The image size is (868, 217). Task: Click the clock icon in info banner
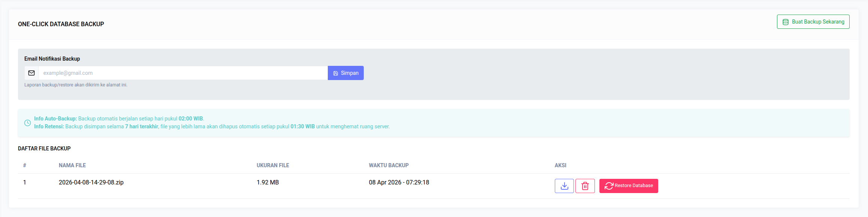click(27, 123)
